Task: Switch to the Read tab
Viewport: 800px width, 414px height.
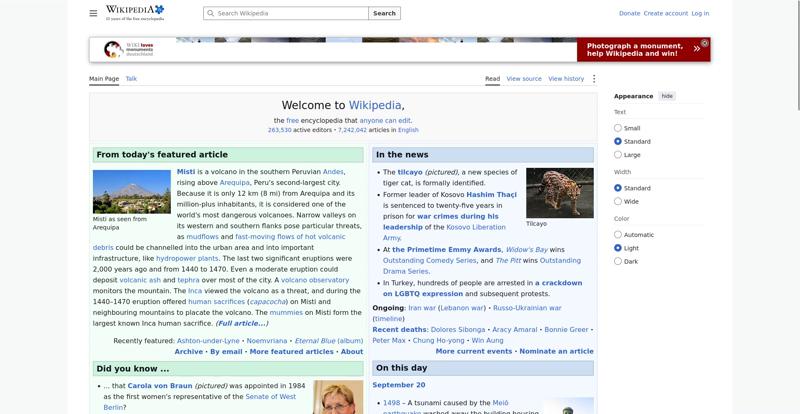Action: [x=492, y=79]
